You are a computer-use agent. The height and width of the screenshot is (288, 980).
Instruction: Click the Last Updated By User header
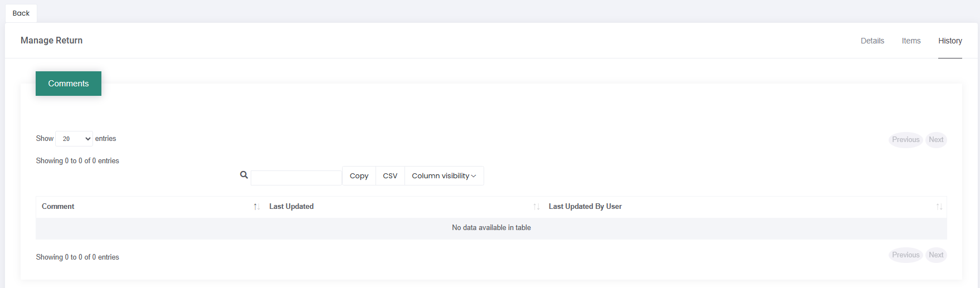click(585, 207)
